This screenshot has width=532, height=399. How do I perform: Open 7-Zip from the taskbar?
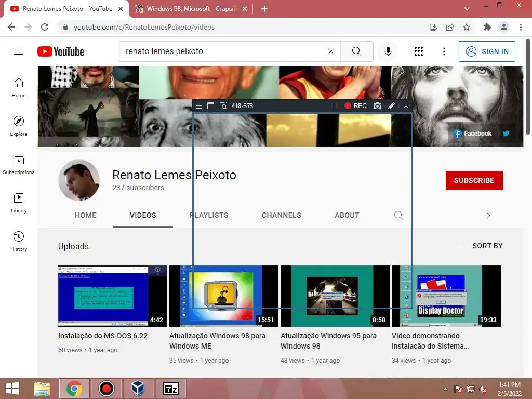170,389
